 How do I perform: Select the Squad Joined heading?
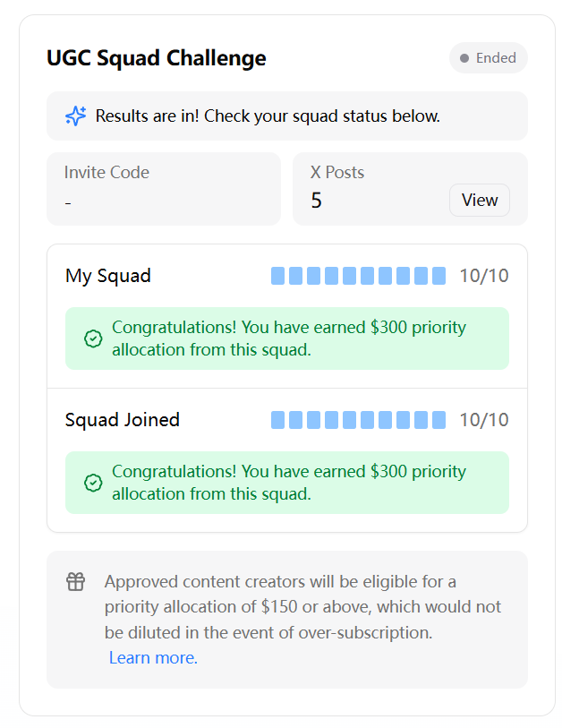(123, 420)
